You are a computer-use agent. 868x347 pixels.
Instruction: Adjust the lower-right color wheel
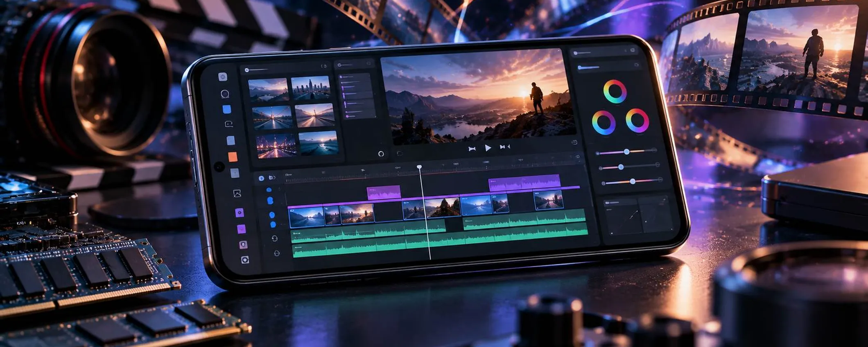coord(637,121)
